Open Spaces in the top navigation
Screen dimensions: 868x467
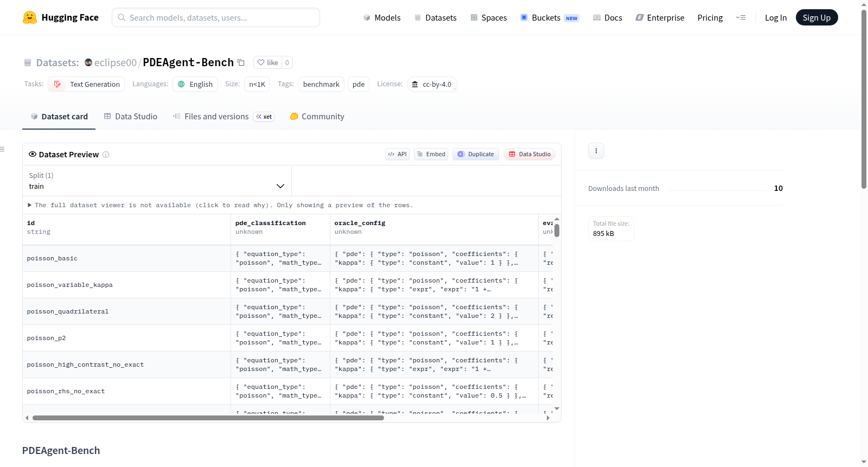[x=489, y=17]
